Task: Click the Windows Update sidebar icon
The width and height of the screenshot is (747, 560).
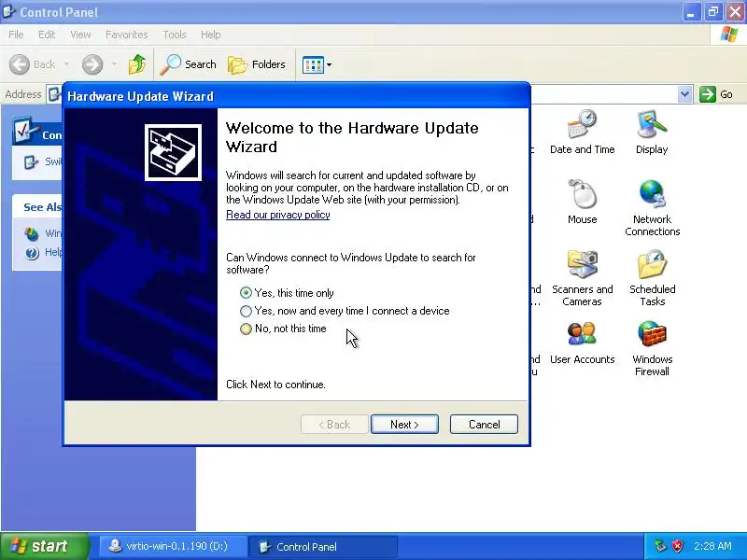Action: click(x=32, y=234)
